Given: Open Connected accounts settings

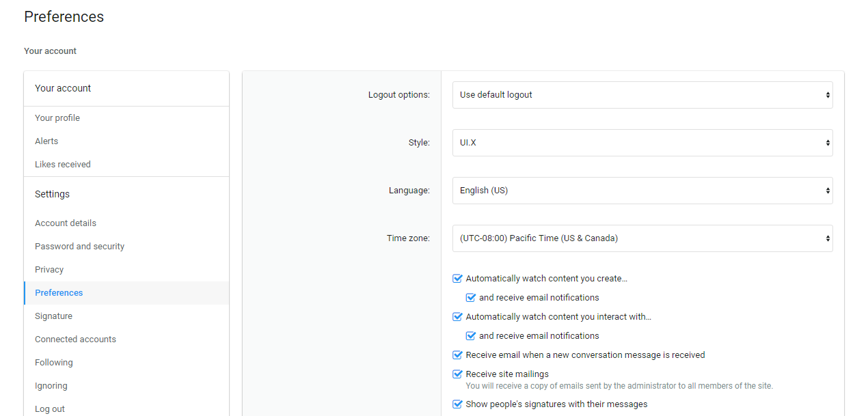Looking at the screenshot, I should (75, 339).
